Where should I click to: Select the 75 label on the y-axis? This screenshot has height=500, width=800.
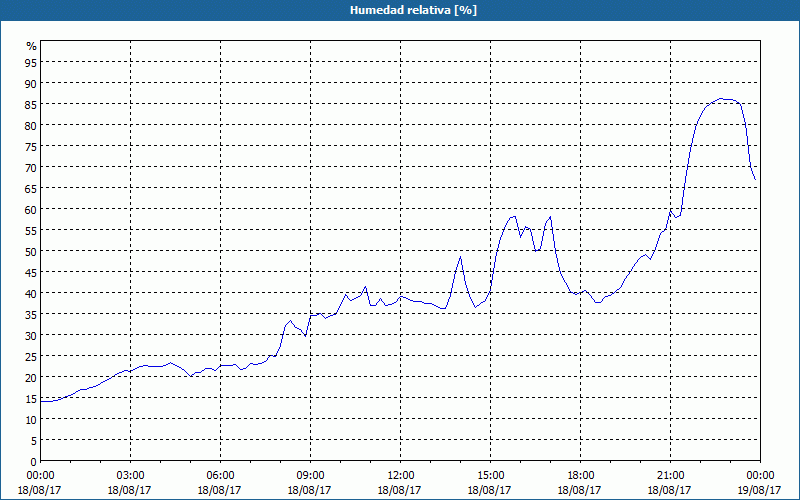32,146
